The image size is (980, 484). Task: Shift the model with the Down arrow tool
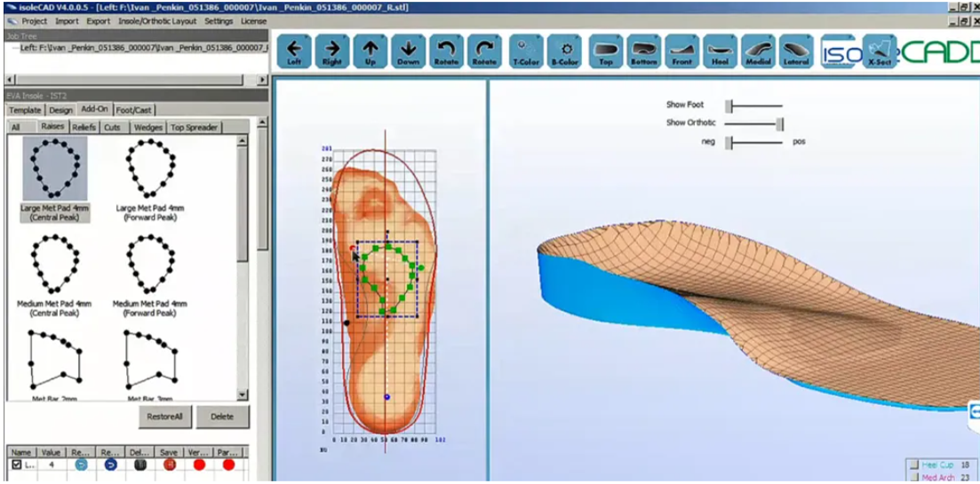(409, 52)
